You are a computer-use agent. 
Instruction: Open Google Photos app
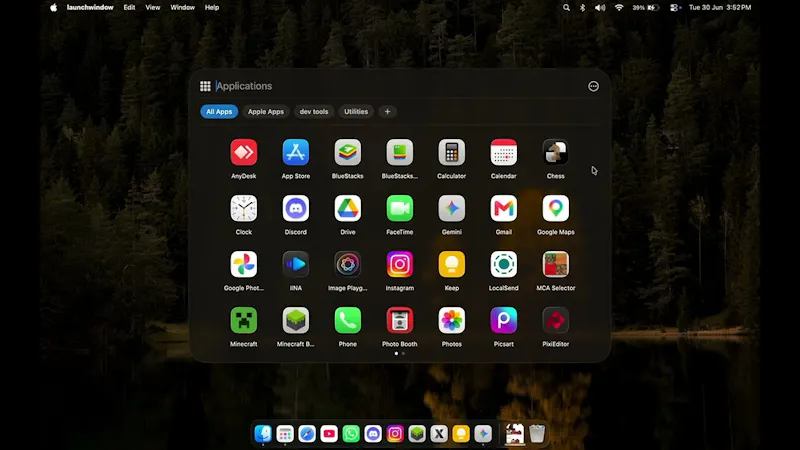click(243, 265)
